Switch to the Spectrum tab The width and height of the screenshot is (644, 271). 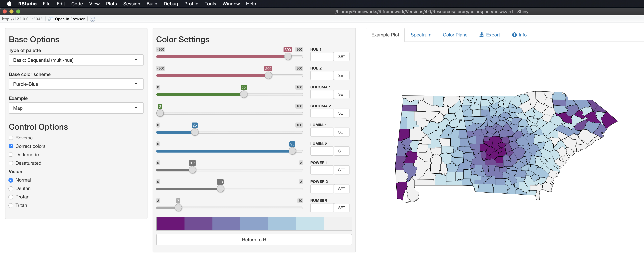pos(421,35)
